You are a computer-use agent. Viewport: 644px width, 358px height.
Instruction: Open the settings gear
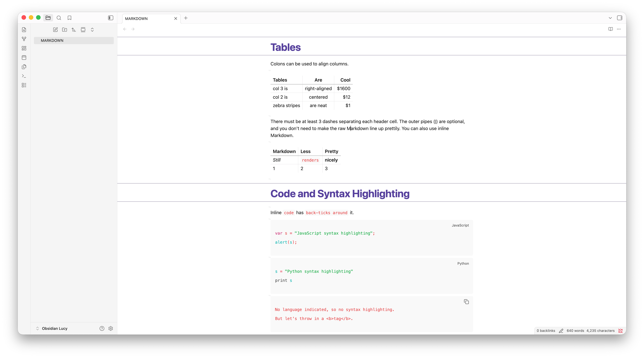[x=111, y=329]
